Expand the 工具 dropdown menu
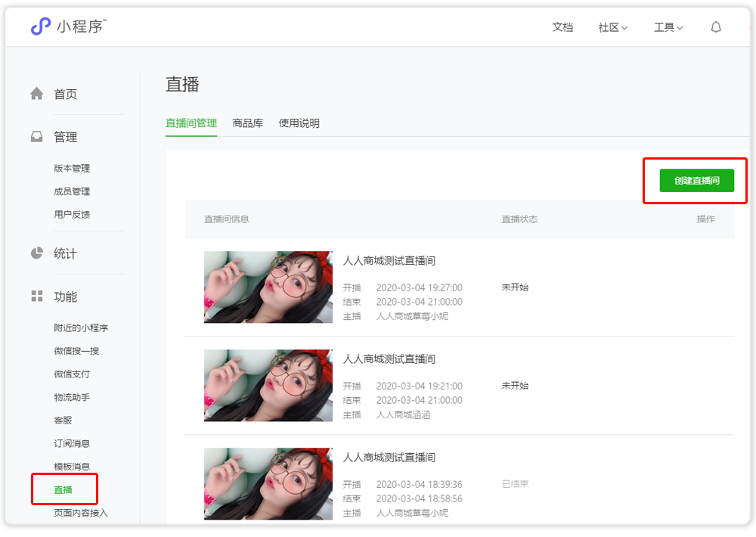Image resolution: width=756 pixels, height=537 pixels. coord(668,27)
